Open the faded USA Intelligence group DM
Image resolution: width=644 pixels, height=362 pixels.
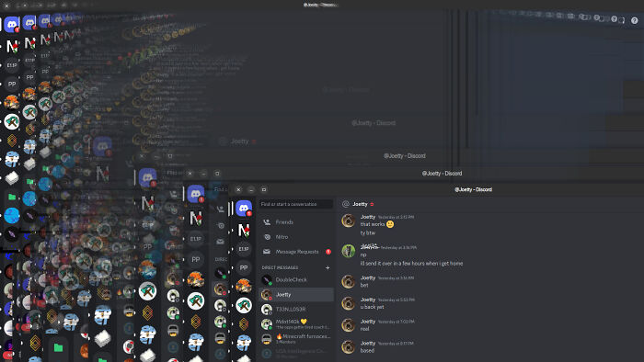coord(296,353)
